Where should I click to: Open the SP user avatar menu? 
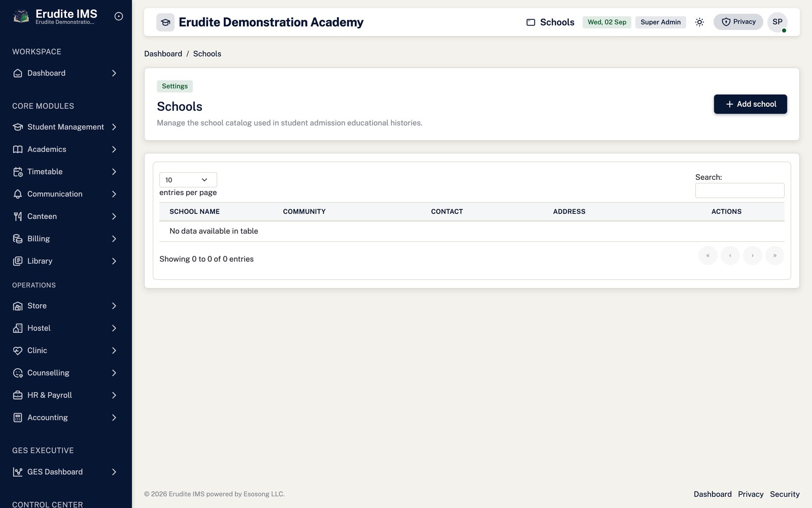pos(777,22)
